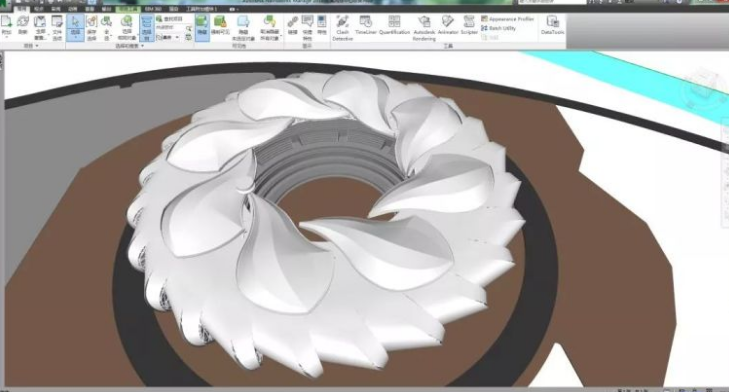Click the Manage Sets icon beside Sets dropdown
The width and height of the screenshot is (729, 392).
tap(188, 37)
